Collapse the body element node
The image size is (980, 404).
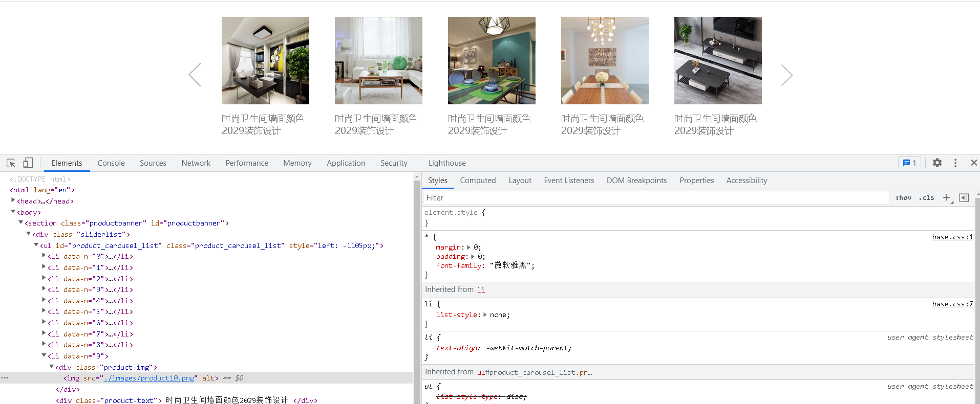point(13,212)
